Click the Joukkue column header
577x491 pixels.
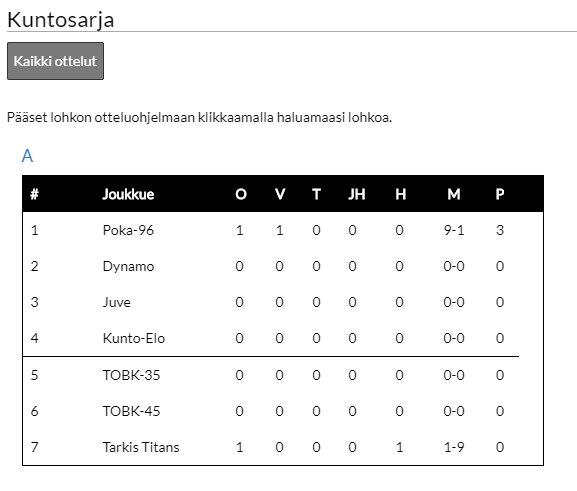pos(128,194)
